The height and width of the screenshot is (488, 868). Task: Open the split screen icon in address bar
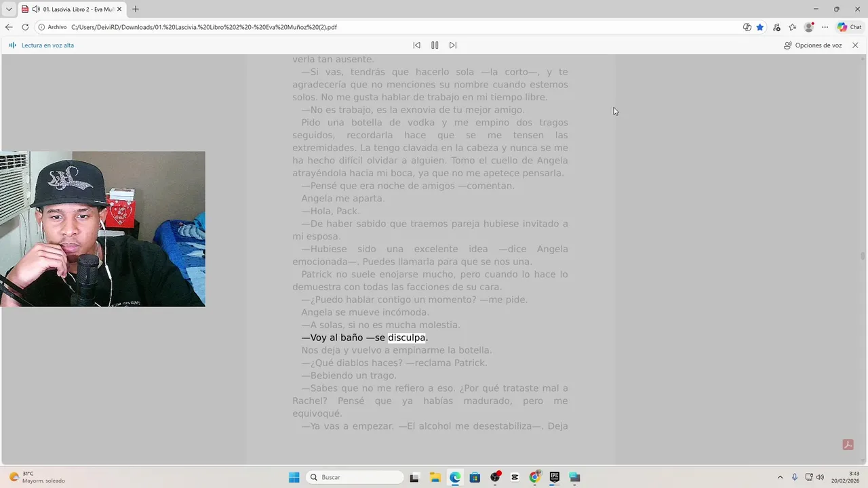(x=747, y=27)
